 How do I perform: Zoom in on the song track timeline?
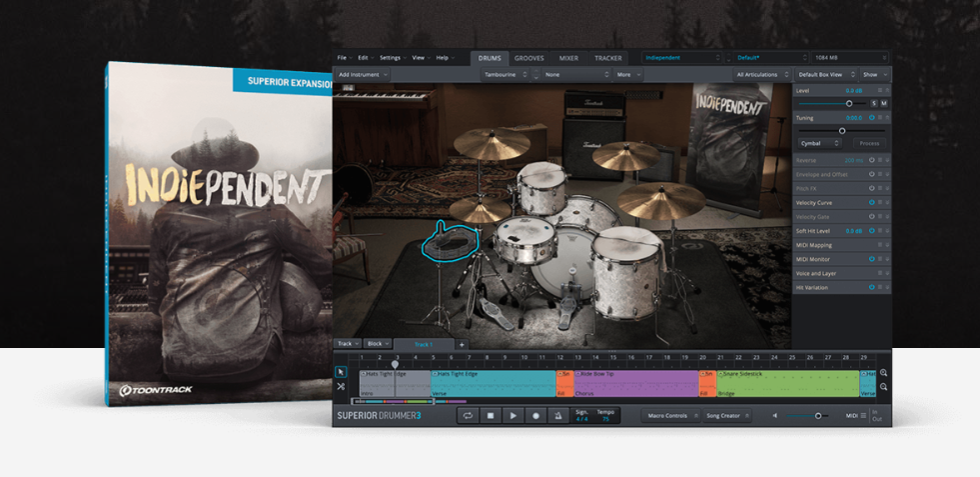[x=883, y=372]
